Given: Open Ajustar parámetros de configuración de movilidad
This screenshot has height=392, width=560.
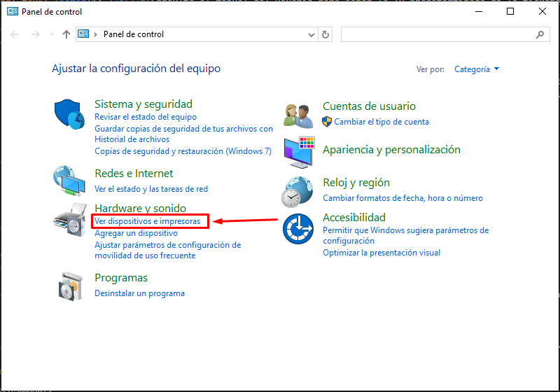Looking at the screenshot, I should click(167, 251).
